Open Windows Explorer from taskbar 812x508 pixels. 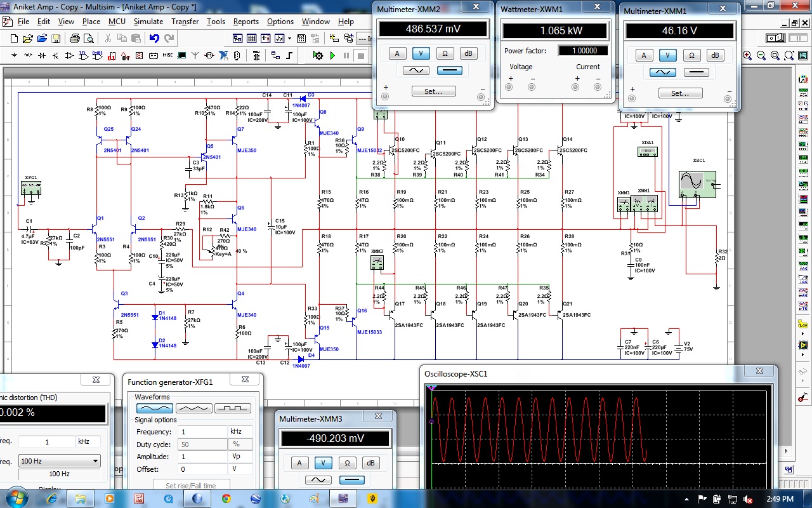[81, 498]
